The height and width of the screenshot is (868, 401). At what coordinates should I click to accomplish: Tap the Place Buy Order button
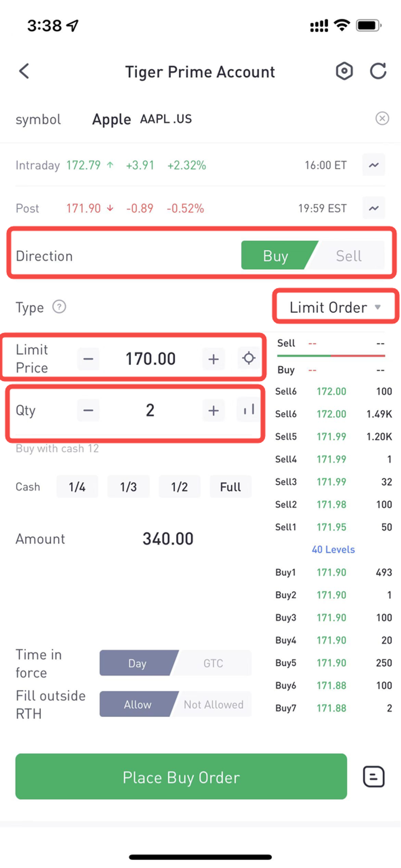click(181, 777)
